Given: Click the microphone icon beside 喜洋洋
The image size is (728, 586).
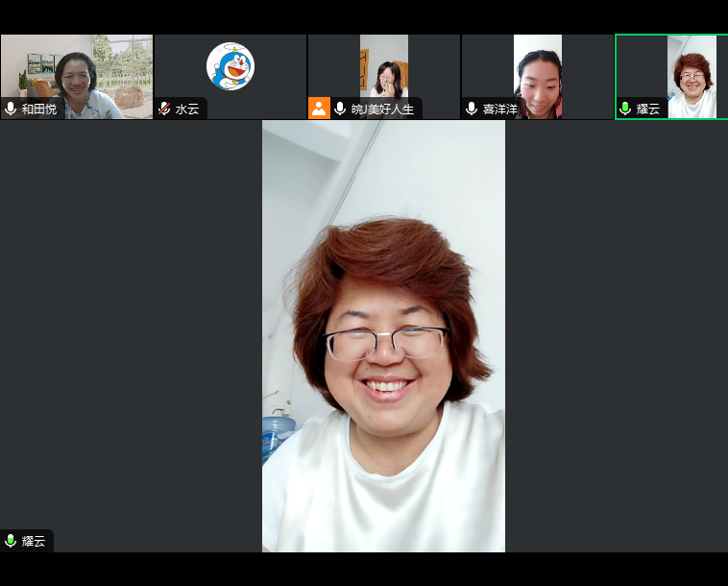Looking at the screenshot, I should click(472, 110).
